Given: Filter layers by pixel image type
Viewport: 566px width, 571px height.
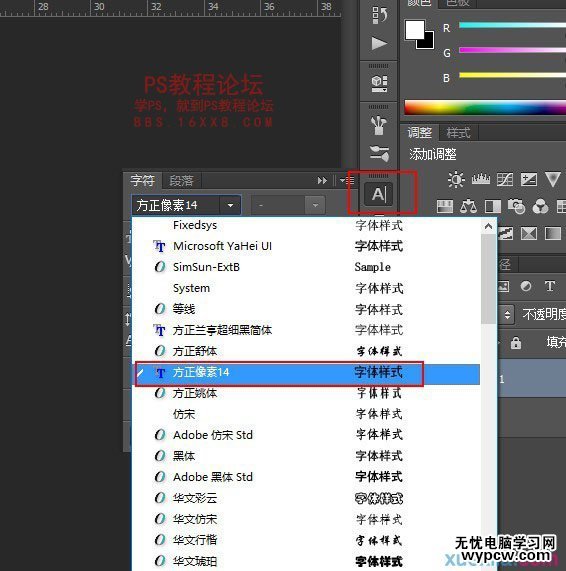Looking at the screenshot, I should [x=504, y=287].
